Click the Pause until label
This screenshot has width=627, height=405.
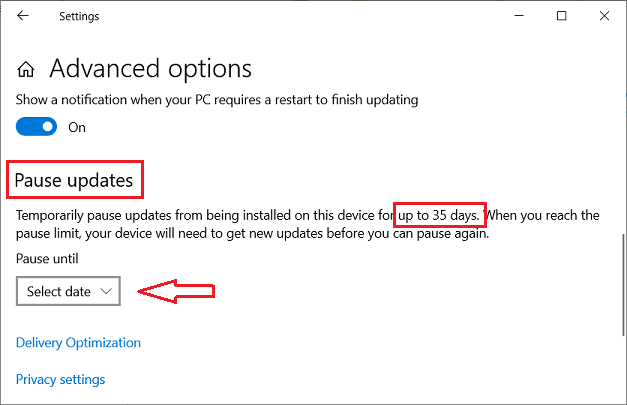pyautogui.click(x=47, y=258)
